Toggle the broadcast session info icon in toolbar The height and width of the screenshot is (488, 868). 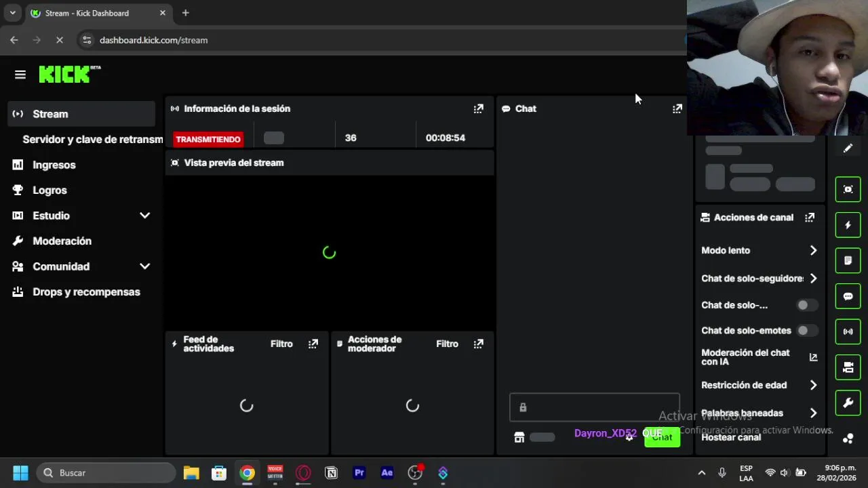[848, 331]
